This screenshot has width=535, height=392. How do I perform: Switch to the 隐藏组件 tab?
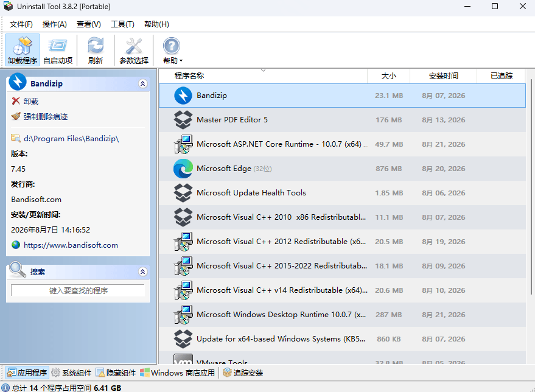[116, 373]
